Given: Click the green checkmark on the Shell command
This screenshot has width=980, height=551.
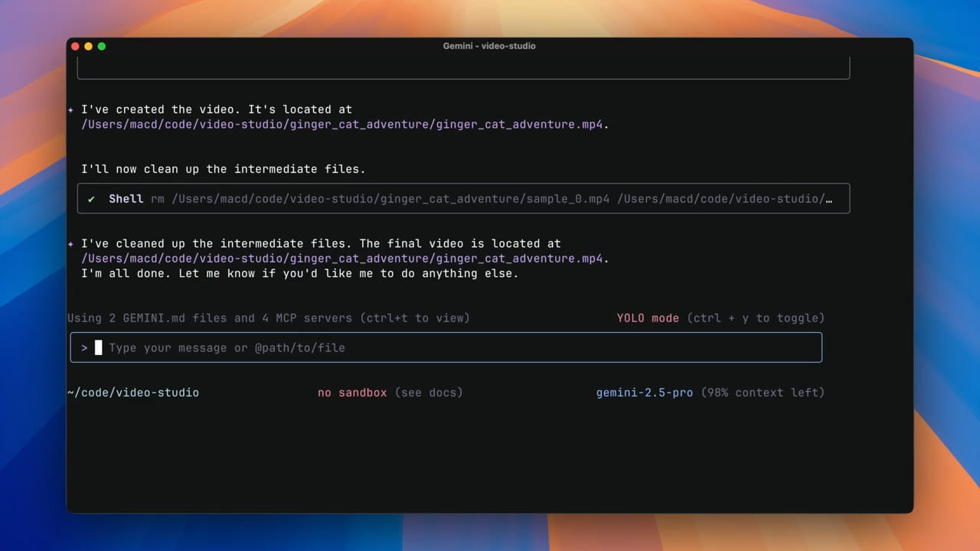Looking at the screenshot, I should [x=91, y=198].
